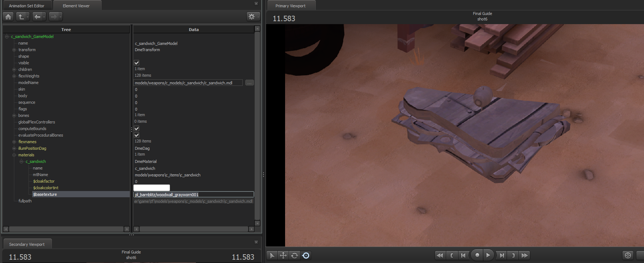Collapse the c_sandwich_GameModel root node
Screen dimensions: 644x263
pos(7,37)
